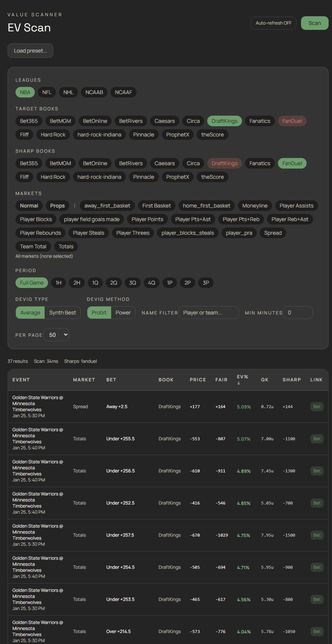Select the 1Q period chip
This screenshot has width=332, height=644.
(x=95, y=283)
